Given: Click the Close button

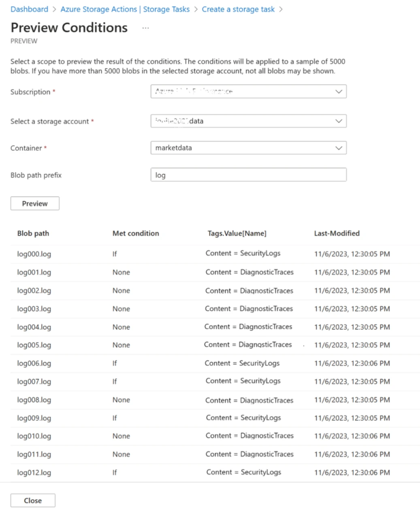Looking at the screenshot, I should (x=32, y=500).
